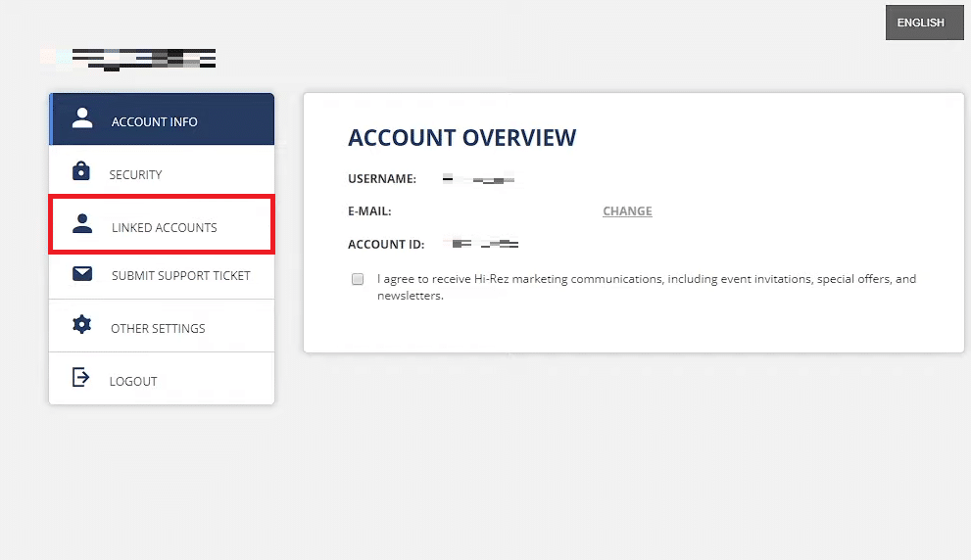Click the blurred logo in the header
This screenshot has height=560, width=971.
click(x=128, y=60)
